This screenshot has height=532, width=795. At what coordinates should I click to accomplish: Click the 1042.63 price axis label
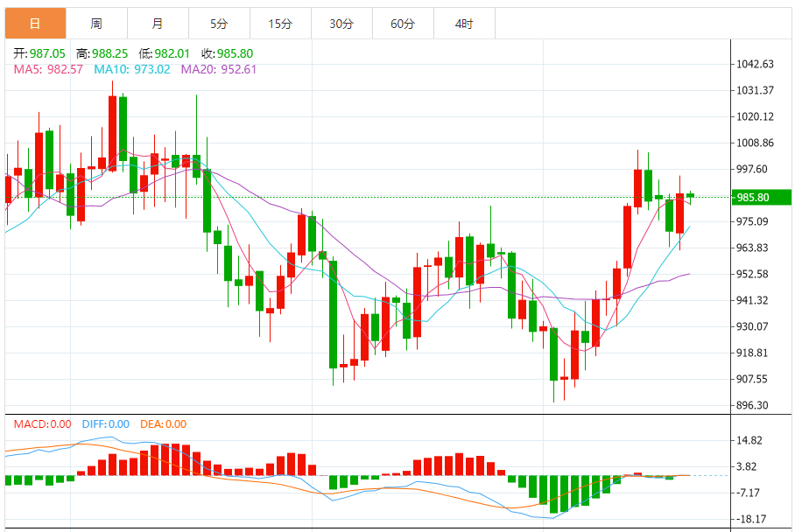[755, 64]
